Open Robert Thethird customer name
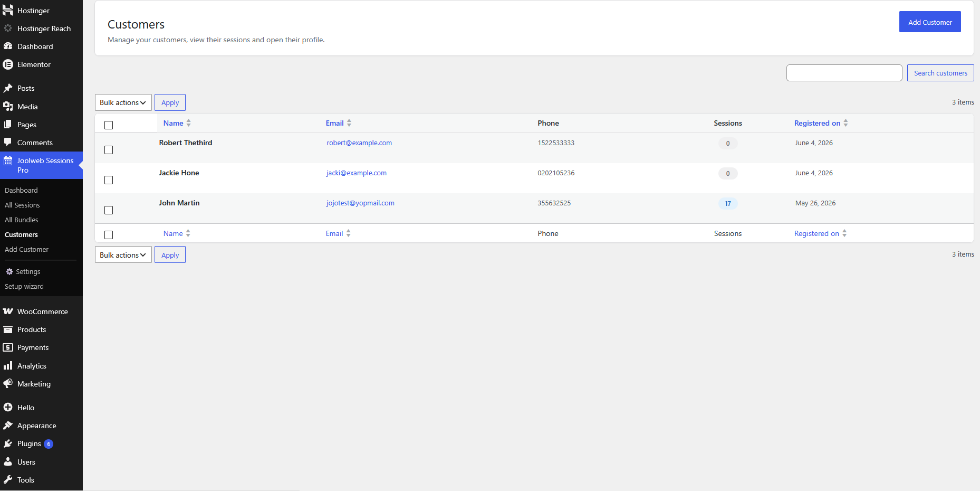The width and height of the screenshot is (980, 491). pos(186,143)
